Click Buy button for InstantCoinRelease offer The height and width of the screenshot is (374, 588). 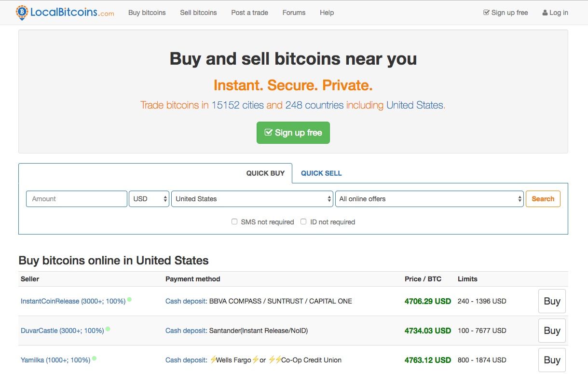click(552, 301)
